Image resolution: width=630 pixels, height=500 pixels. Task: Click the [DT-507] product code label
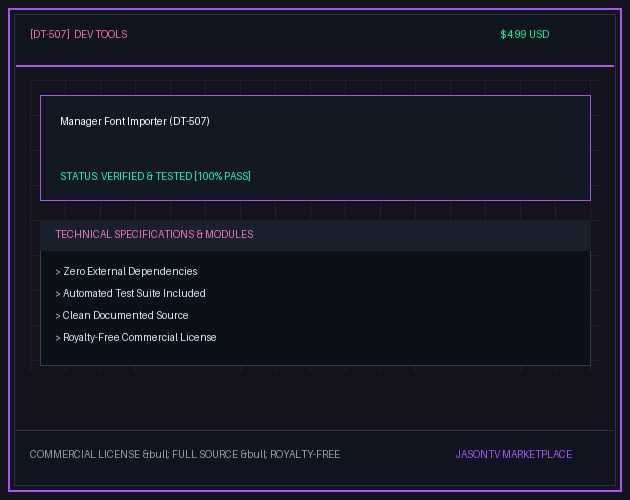50,34
